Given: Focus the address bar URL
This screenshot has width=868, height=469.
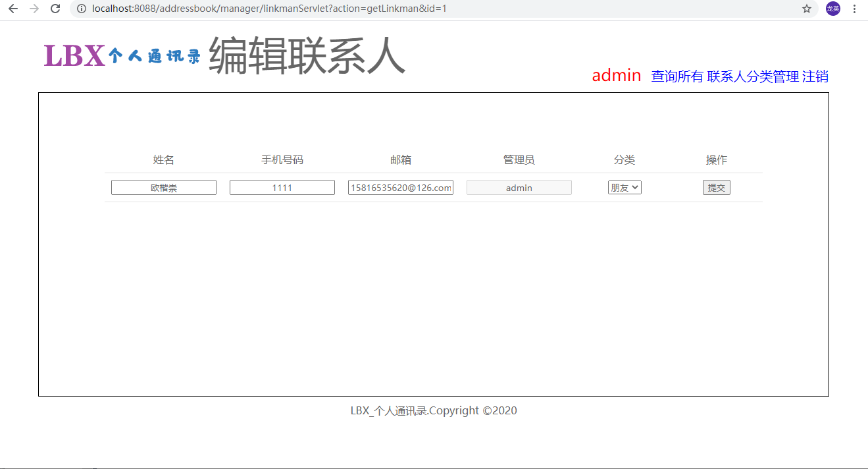Looking at the screenshot, I should point(270,9).
